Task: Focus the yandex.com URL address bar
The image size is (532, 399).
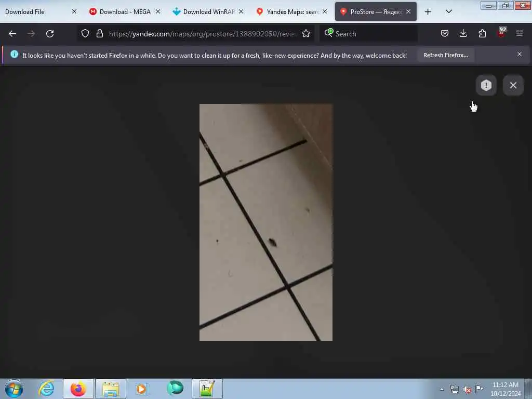Action: tap(202, 34)
